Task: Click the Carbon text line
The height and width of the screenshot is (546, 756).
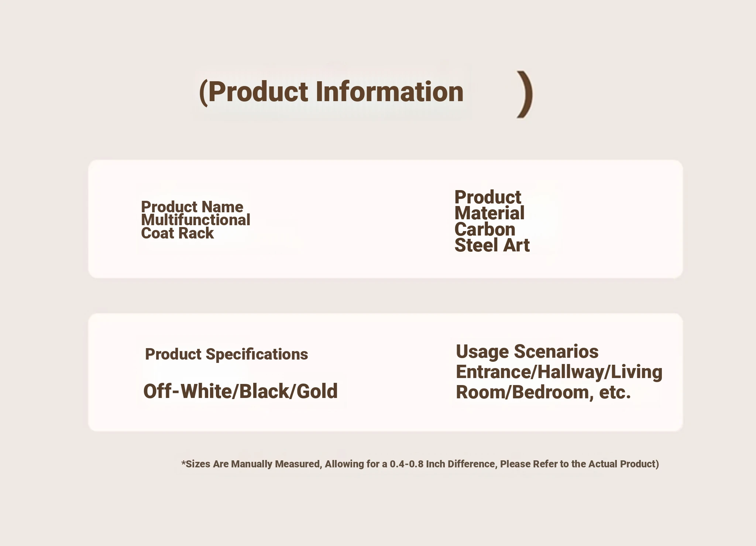Action: point(485,229)
